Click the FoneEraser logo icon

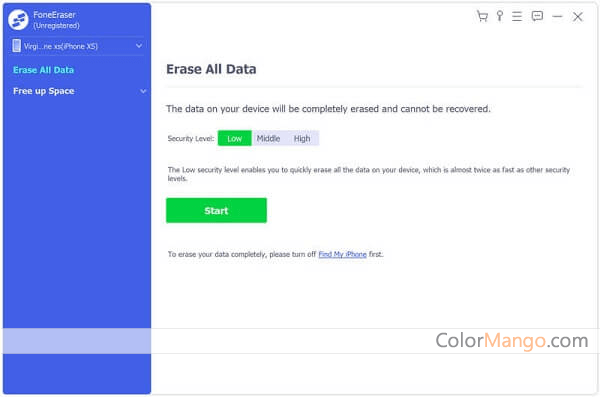click(x=18, y=20)
